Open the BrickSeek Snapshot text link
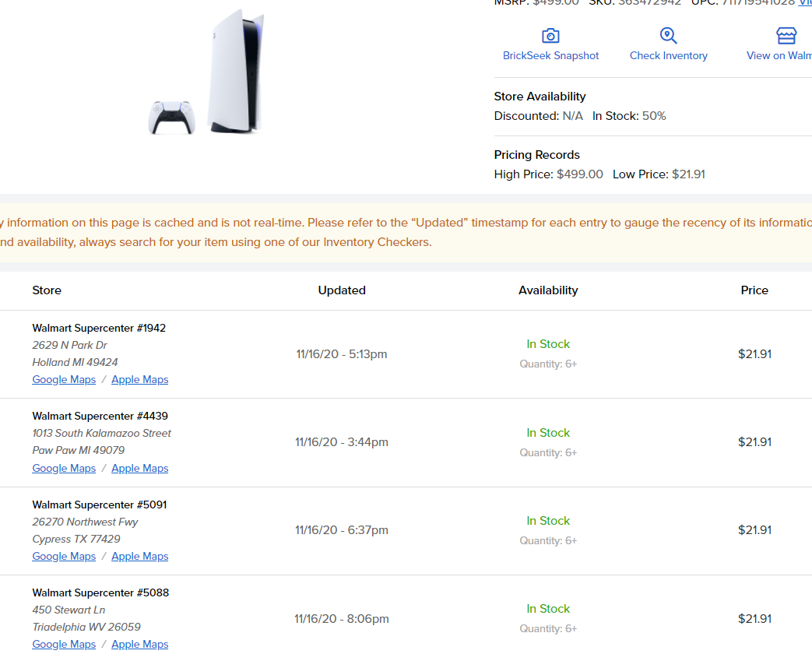 (550, 55)
